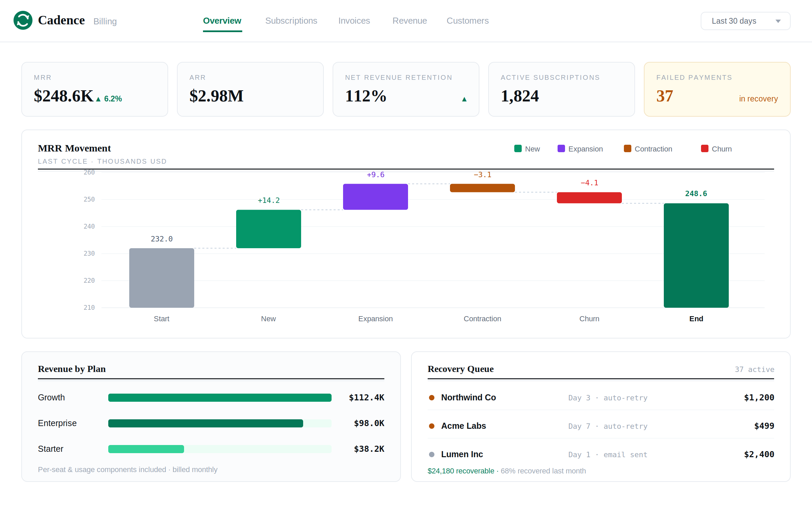Click the Acme Labs status dot
The width and height of the screenshot is (812, 514).
(x=432, y=426)
